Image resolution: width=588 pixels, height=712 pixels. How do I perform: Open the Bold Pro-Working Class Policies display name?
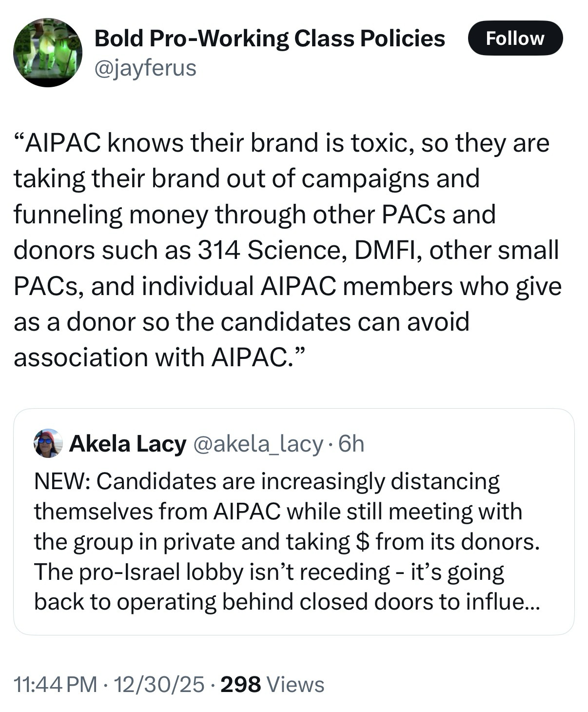269,39
